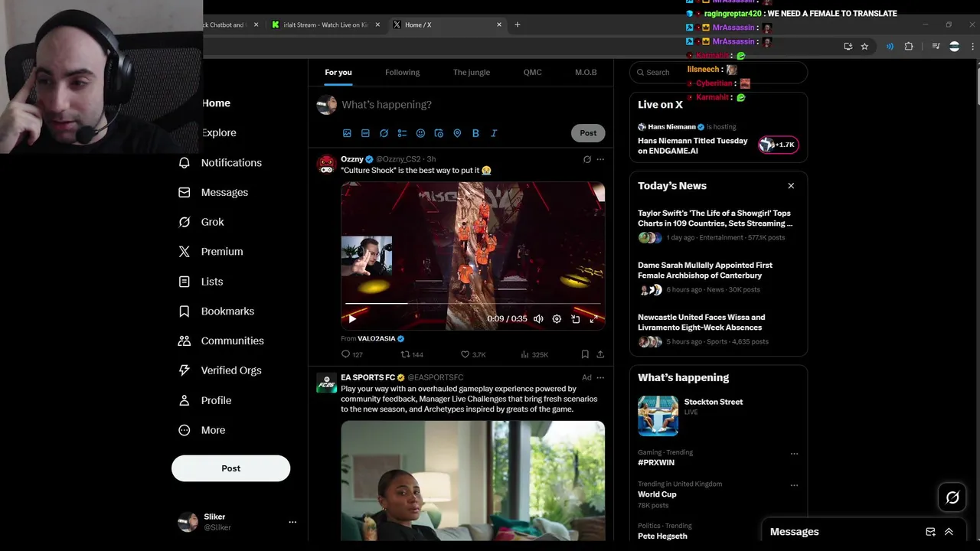Switch to the Following tab
This screenshot has width=980, height=551.
click(x=402, y=72)
